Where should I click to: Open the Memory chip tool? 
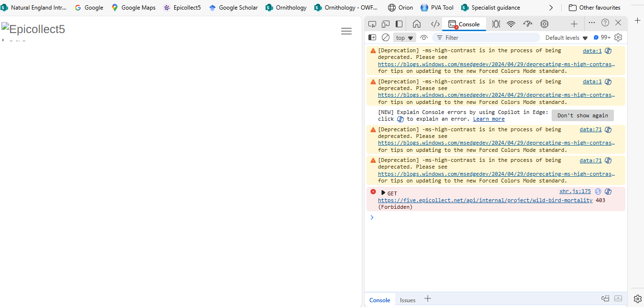(544, 24)
